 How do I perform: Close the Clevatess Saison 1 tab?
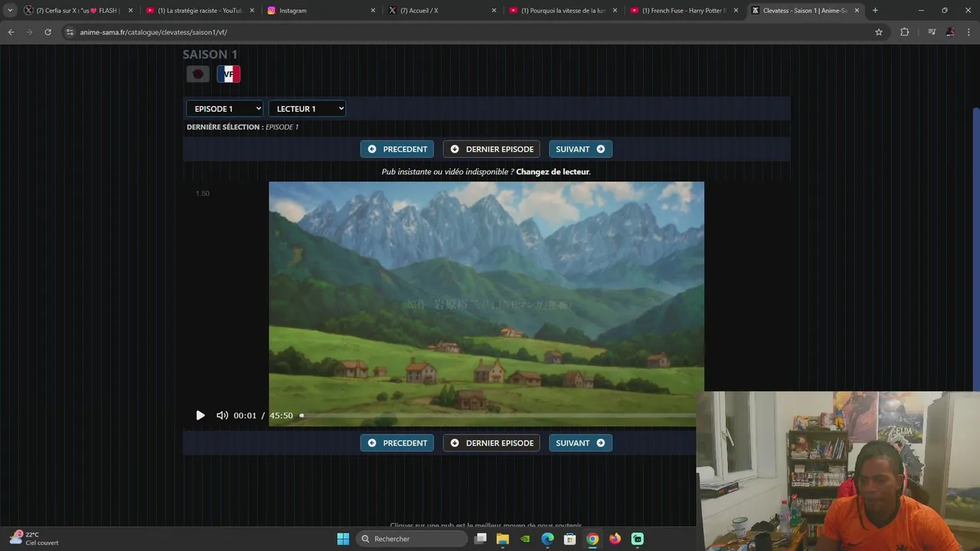coord(857,11)
